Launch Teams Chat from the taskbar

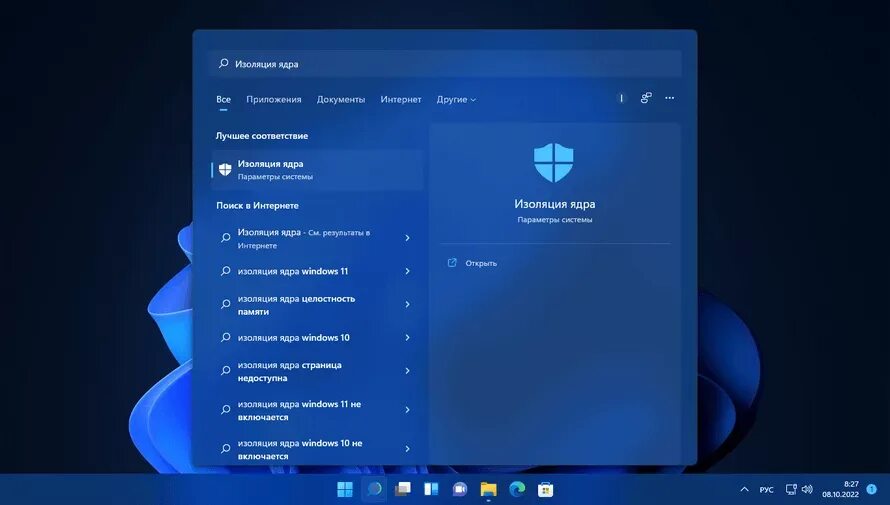coord(460,489)
